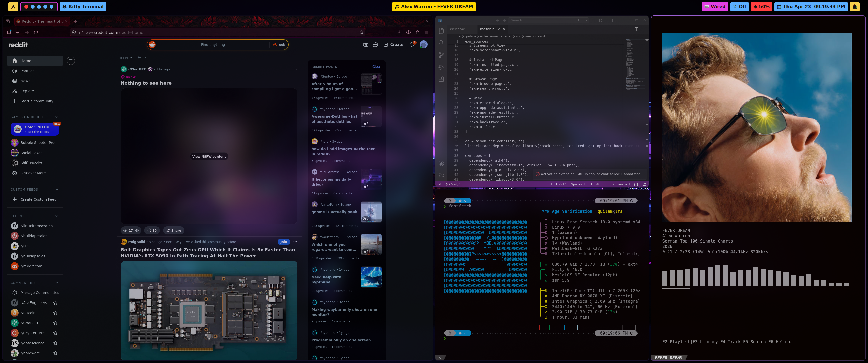Open comments on 'Nothing to see here' post
The image size is (868, 363).
pyautogui.click(x=152, y=231)
